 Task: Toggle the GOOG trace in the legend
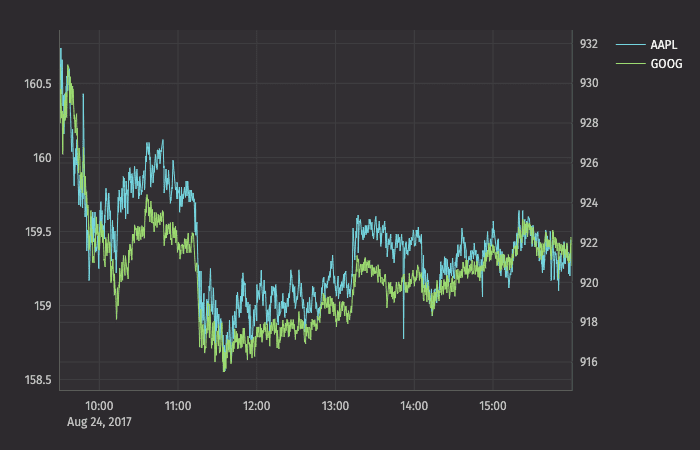coord(665,64)
